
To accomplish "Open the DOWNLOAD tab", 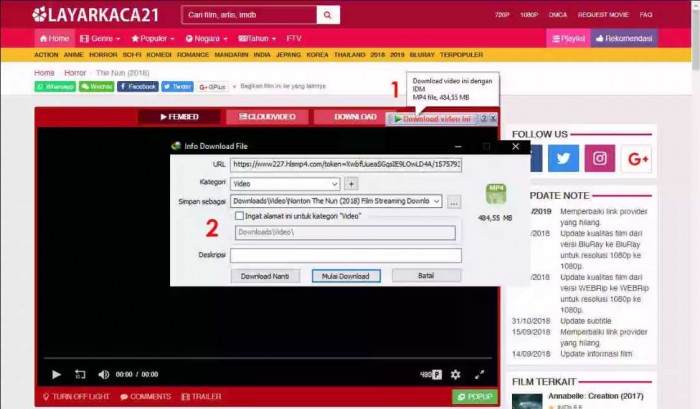I will click(355, 117).
